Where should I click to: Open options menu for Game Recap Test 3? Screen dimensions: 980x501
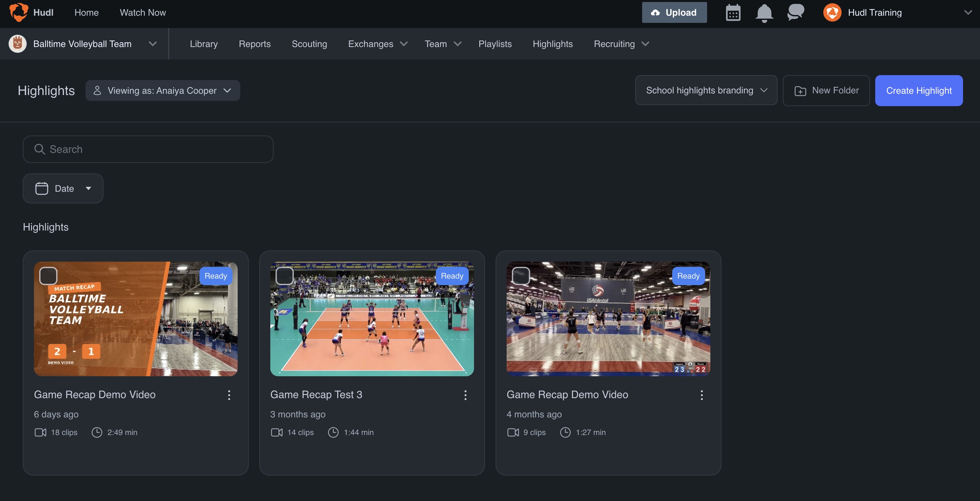click(x=465, y=395)
